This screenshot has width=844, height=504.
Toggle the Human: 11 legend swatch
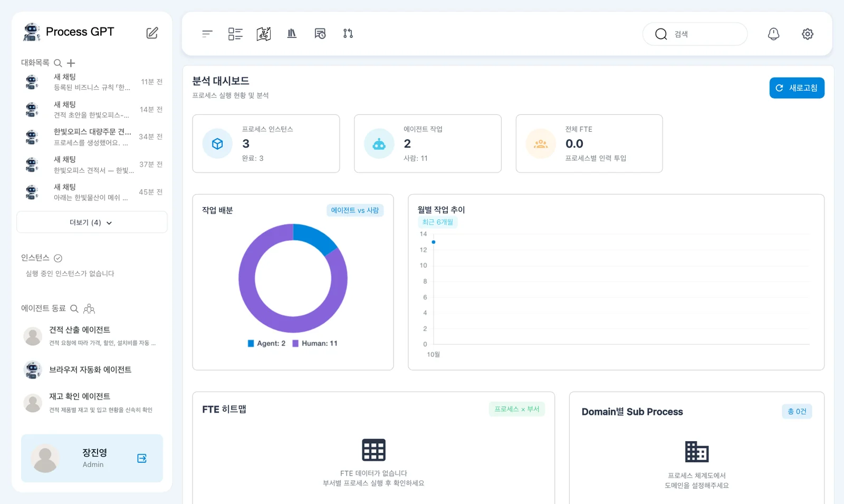[295, 343]
